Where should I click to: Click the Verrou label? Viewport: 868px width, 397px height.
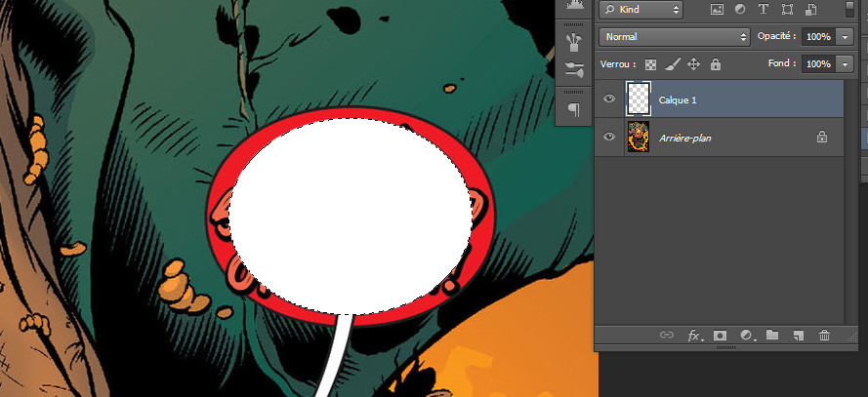click(x=618, y=64)
